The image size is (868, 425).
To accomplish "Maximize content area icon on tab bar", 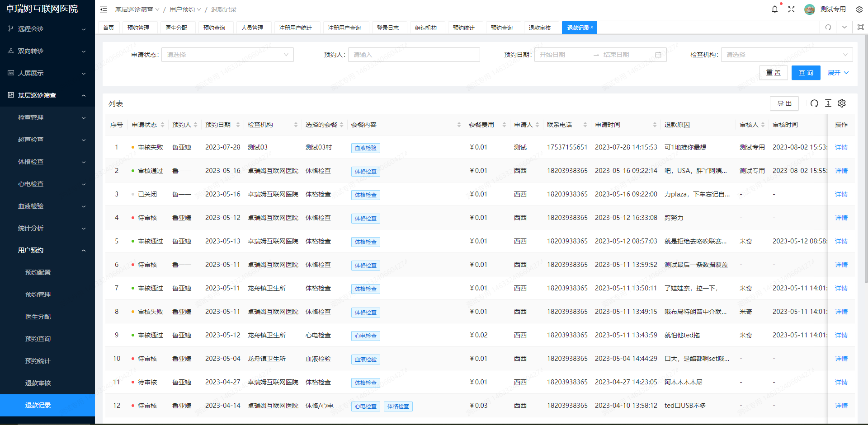I will tap(861, 28).
